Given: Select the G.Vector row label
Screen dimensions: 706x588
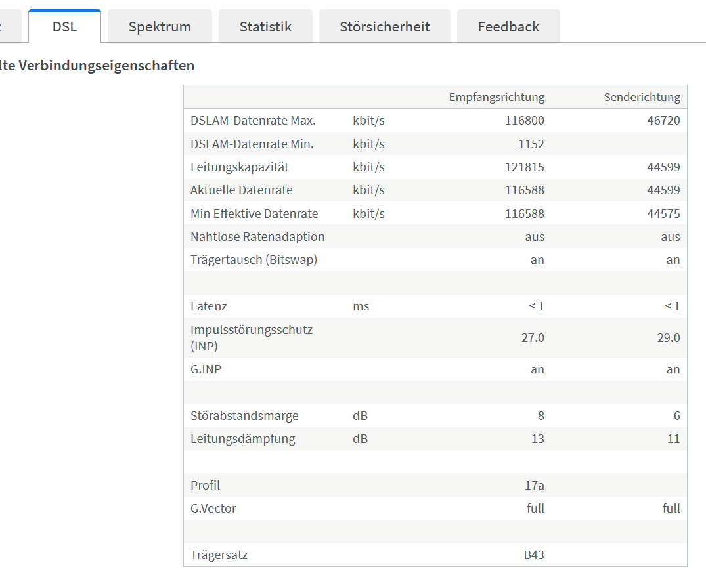Looking at the screenshot, I should coord(213,509).
